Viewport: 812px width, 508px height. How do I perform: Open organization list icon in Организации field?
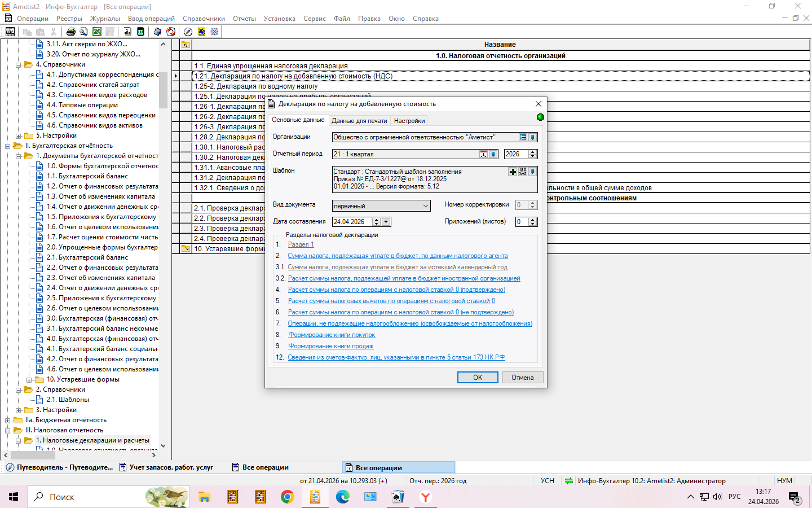(x=523, y=137)
